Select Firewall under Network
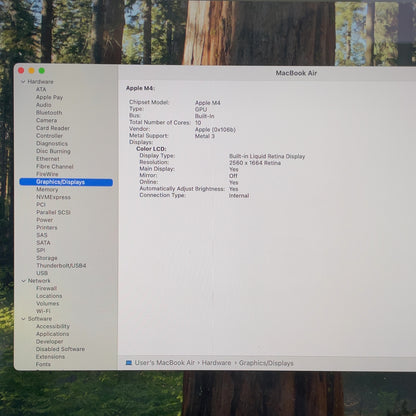 46,288
